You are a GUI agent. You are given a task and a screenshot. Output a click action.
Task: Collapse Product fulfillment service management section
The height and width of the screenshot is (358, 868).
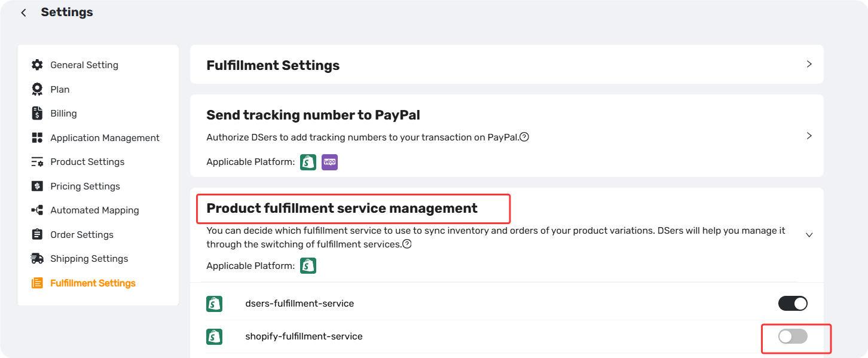point(809,235)
